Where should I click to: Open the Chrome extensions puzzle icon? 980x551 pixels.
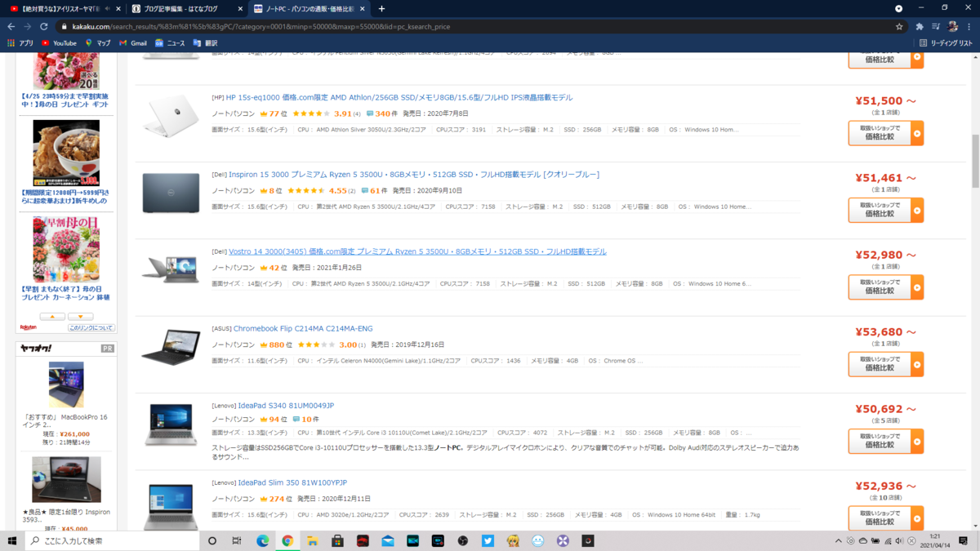[919, 26]
